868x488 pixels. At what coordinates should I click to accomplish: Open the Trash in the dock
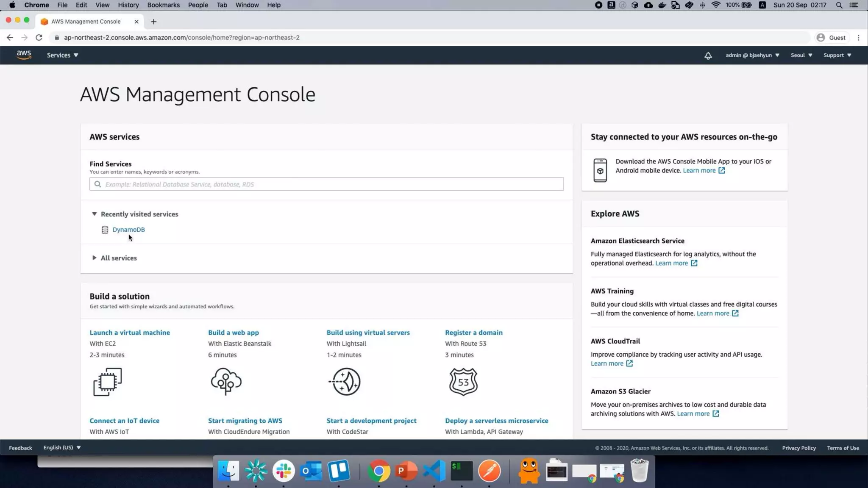pos(639,471)
